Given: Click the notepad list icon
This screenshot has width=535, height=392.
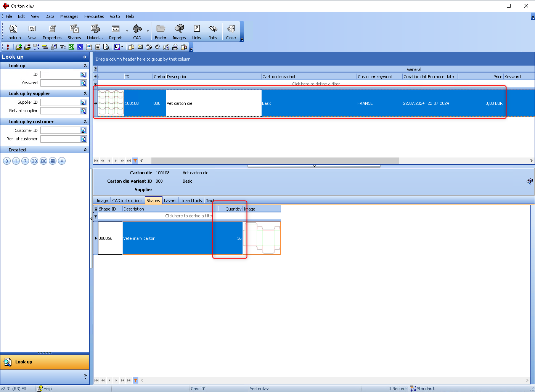Looking at the screenshot, I should 98,47.
